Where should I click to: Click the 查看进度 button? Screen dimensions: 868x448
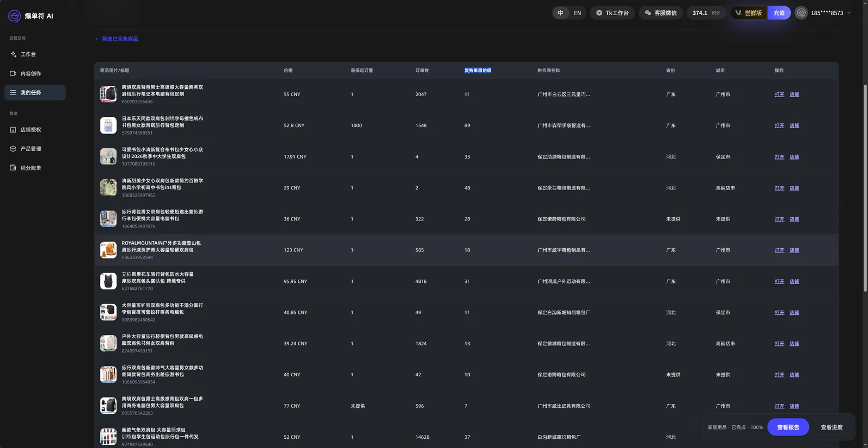pos(832,427)
